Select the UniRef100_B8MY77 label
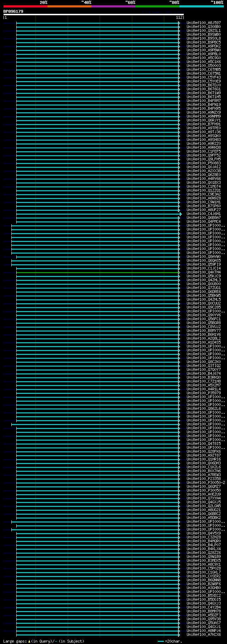227x644 pixels. click(204, 331)
